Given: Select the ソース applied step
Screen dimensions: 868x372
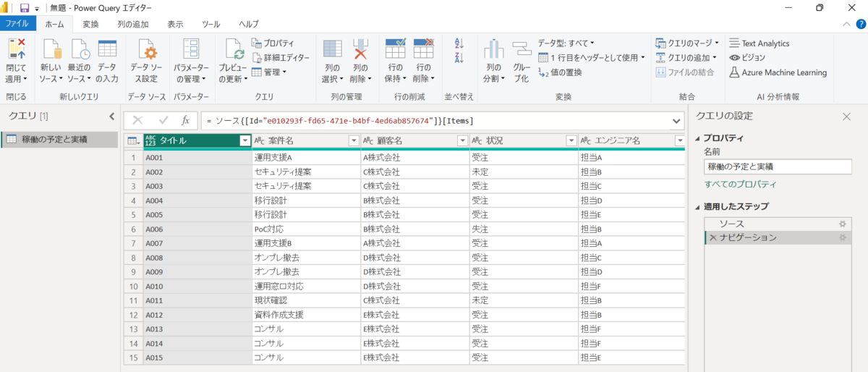Looking at the screenshot, I should click(x=777, y=224).
